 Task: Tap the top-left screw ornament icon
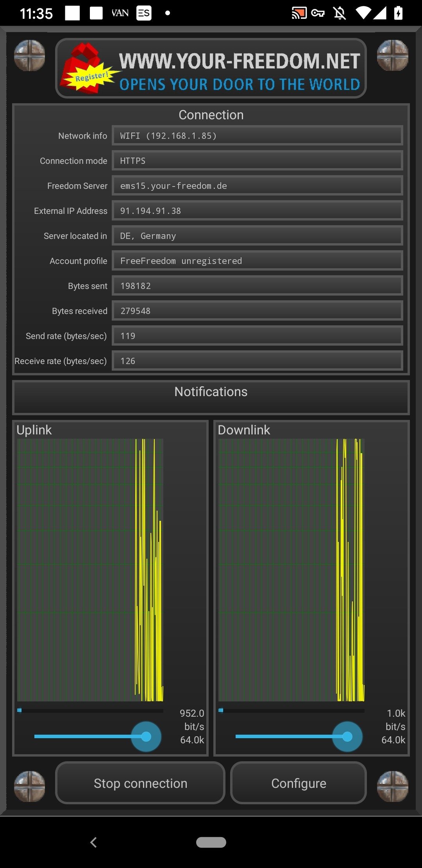coord(29,56)
